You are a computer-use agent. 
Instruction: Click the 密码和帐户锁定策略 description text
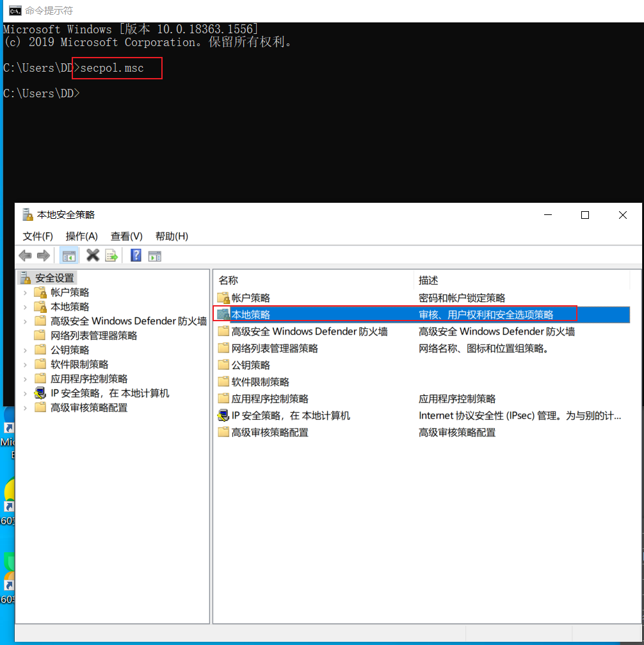[462, 298]
